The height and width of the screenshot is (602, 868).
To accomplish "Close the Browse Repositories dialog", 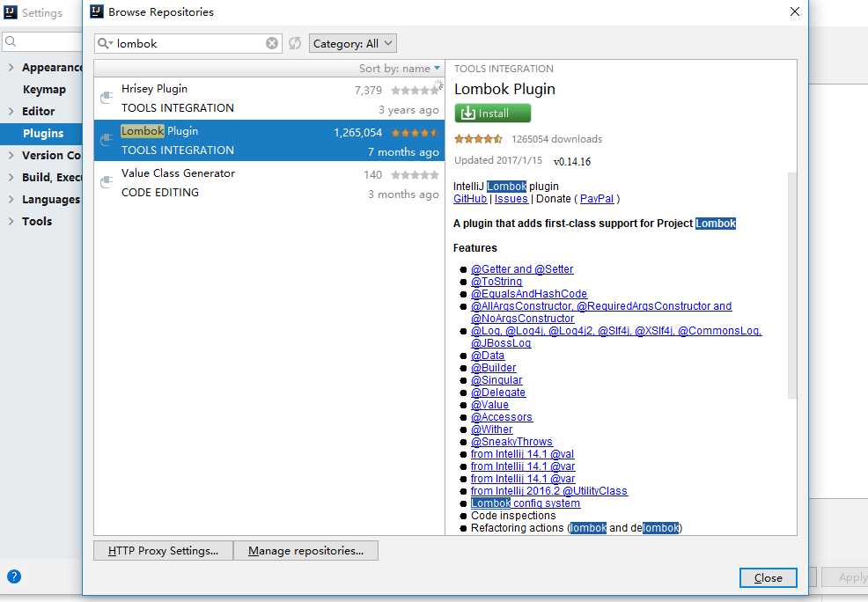I will coord(768,577).
